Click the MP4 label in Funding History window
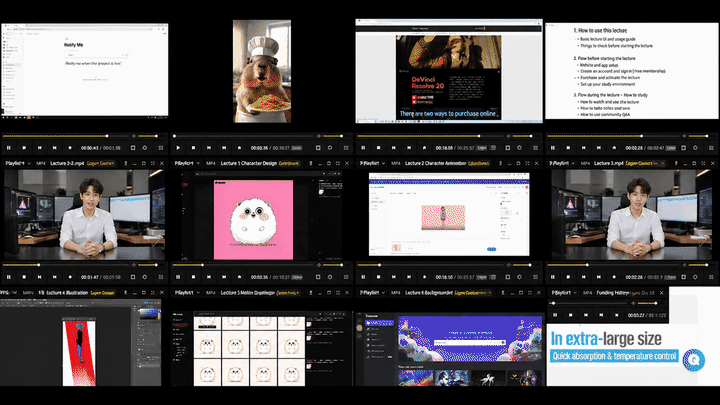The image size is (720, 405). tap(588, 292)
